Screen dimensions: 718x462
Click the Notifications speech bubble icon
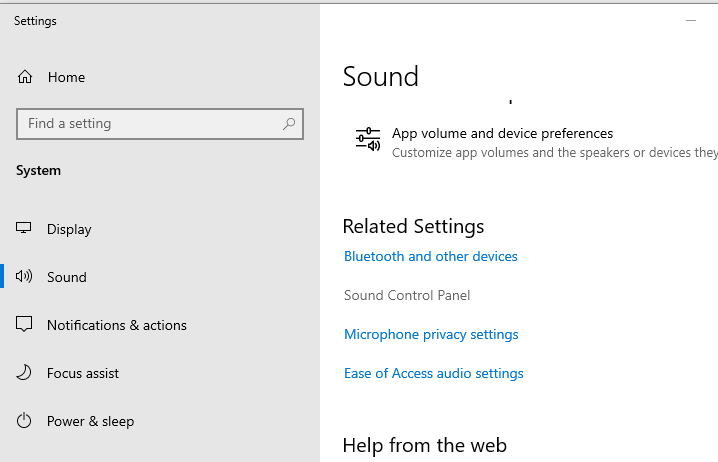tap(24, 324)
